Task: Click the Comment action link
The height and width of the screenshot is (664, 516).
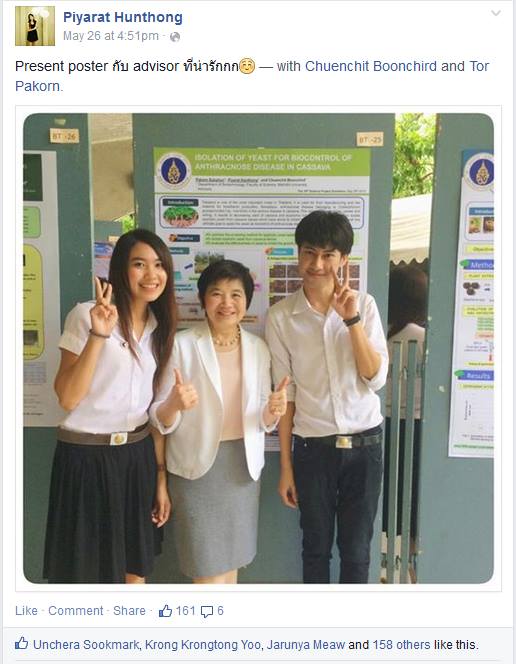Action: tap(76, 611)
